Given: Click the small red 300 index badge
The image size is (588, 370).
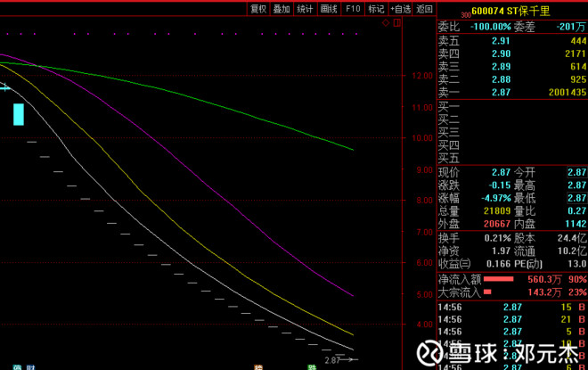Looking at the screenshot, I should tap(466, 15).
